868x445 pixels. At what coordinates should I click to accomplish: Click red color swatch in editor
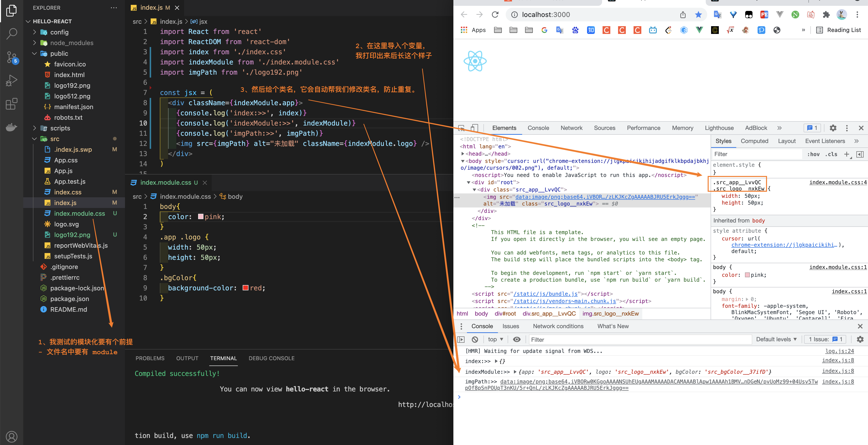(245, 288)
